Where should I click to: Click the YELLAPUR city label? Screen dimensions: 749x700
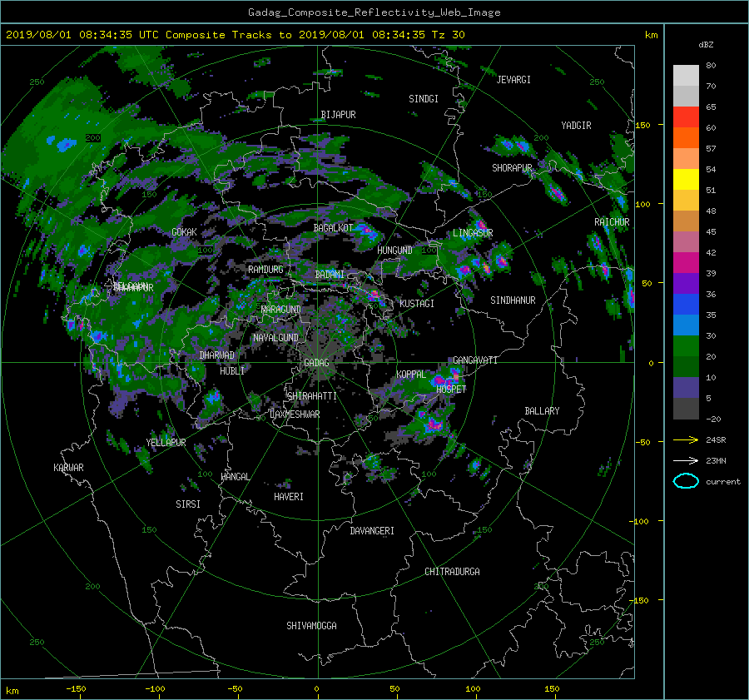(x=166, y=443)
